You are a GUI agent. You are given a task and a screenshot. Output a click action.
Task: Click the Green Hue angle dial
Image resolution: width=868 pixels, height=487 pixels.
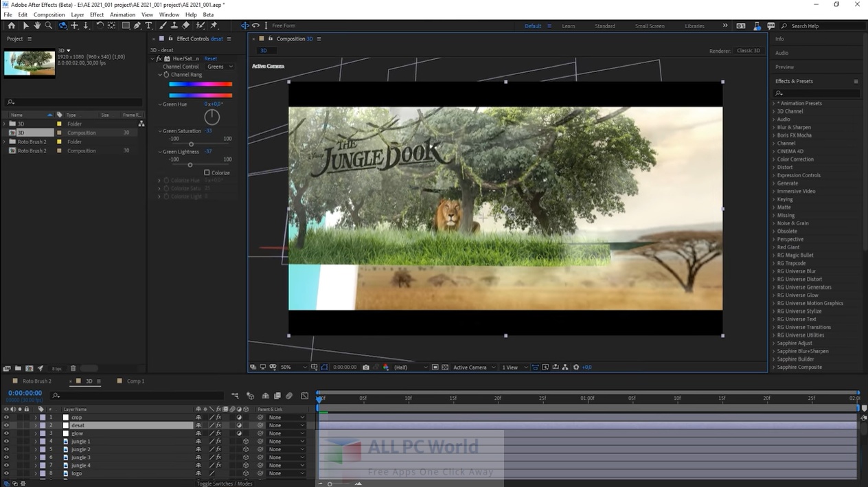tap(212, 117)
